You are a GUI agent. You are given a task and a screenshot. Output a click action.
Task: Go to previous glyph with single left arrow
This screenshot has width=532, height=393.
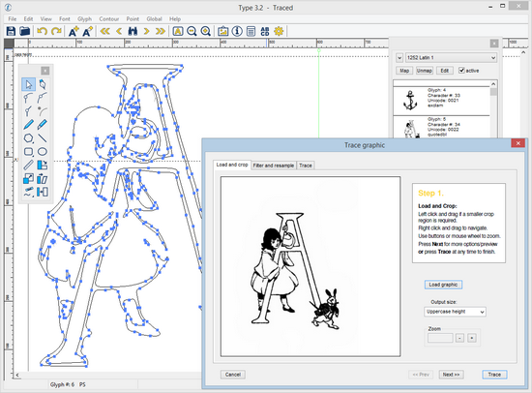coord(119,31)
